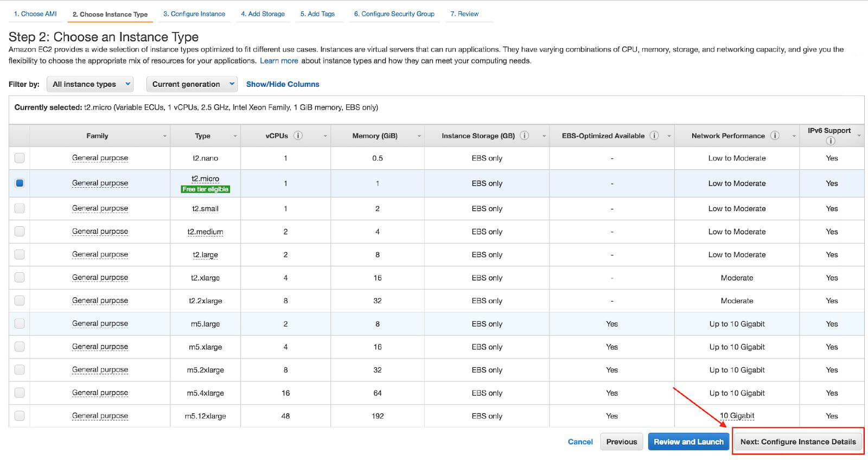Click vCPUs value 48 cell
Image resolution: width=868 pixels, height=460 pixels.
[x=285, y=416]
